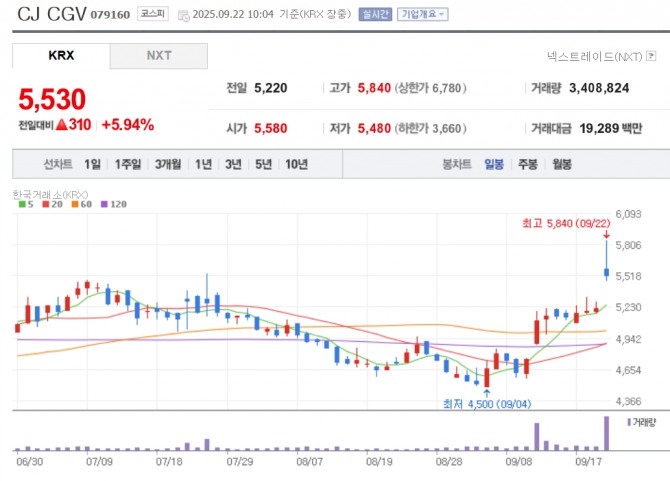This screenshot has height=481, width=670.
Task: Show the 10년 line chart
Action: point(296,164)
